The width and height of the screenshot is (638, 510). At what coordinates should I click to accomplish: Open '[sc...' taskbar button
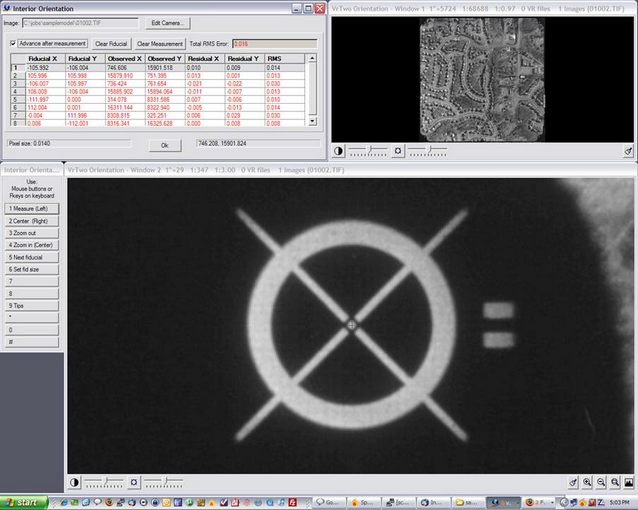tap(400, 503)
